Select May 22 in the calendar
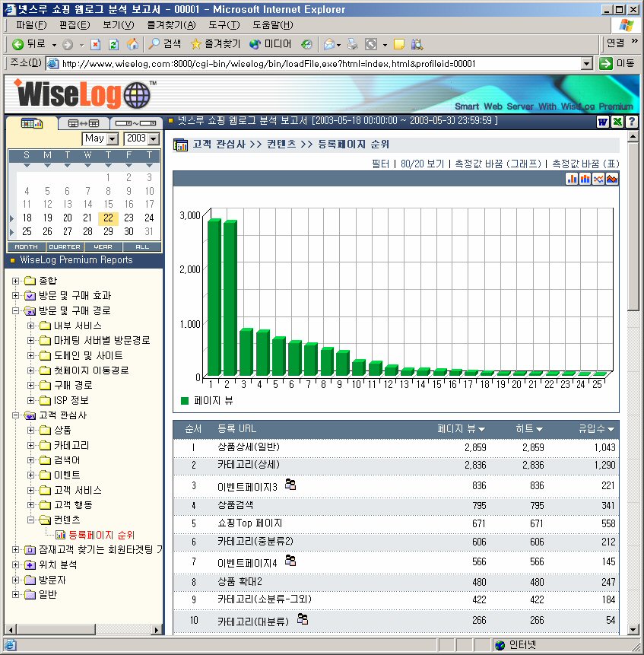The image size is (644, 655). (x=108, y=218)
